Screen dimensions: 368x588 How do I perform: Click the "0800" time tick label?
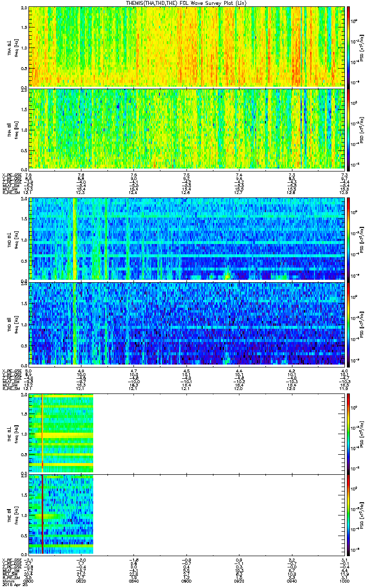point(29,580)
